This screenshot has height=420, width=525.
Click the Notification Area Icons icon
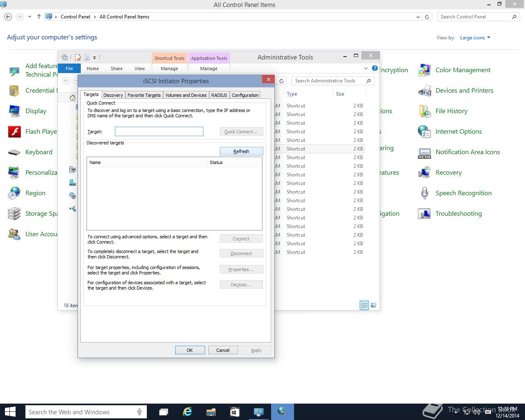coord(424,153)
